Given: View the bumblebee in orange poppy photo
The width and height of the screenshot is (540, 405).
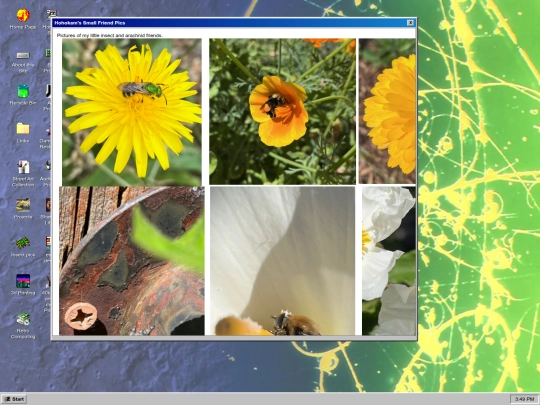Looking at the screenshot, I should pyautogui.click(x=282, y=111).
